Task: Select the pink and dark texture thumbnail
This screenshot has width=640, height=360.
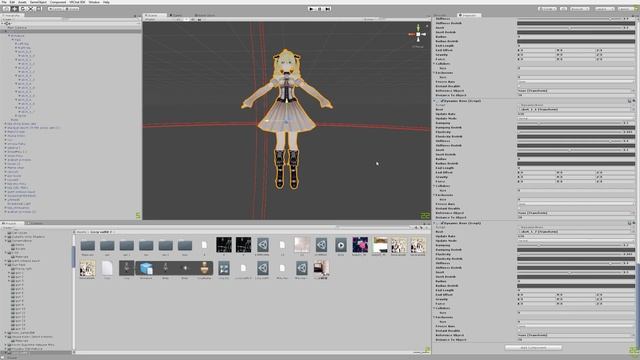Action: (x=360, y=245)
